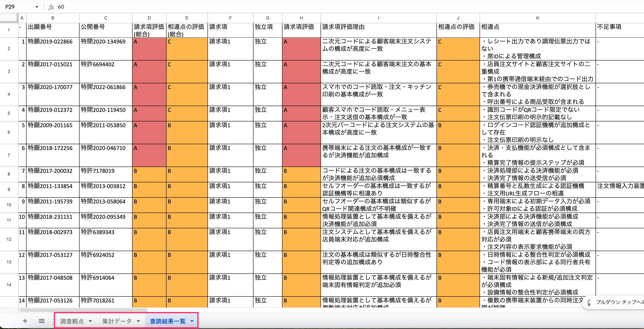Image resolution: width=644 pixels, height=329 pixels.
Task: Click cell 特許6389343
Action: coord(106,239)
